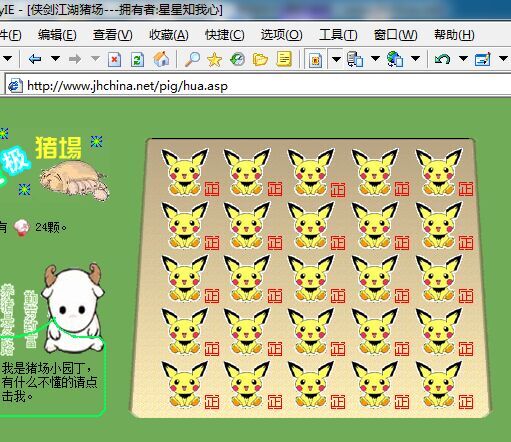Click the computer network toolbar icon
Viewport: 511px width, 442px height.
point(355,59)
